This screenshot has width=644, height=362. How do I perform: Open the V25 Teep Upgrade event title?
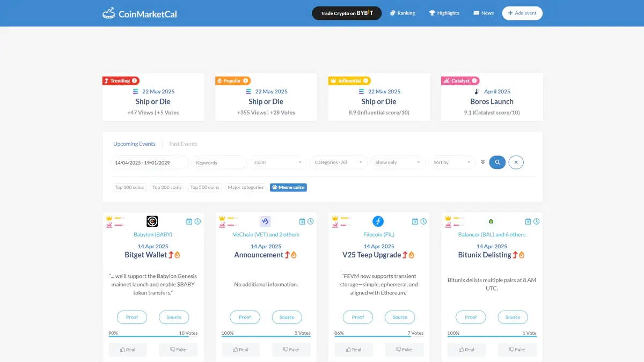[x=372, y=255]
